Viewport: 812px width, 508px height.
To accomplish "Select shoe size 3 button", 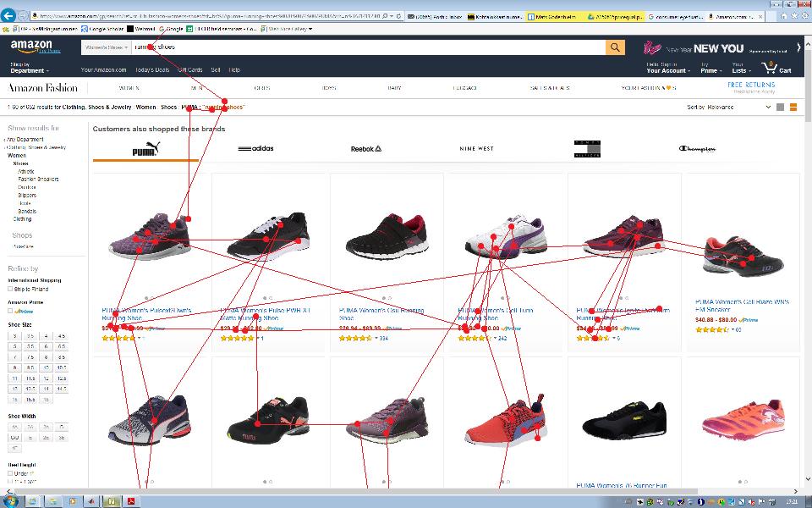I will 14,336.
